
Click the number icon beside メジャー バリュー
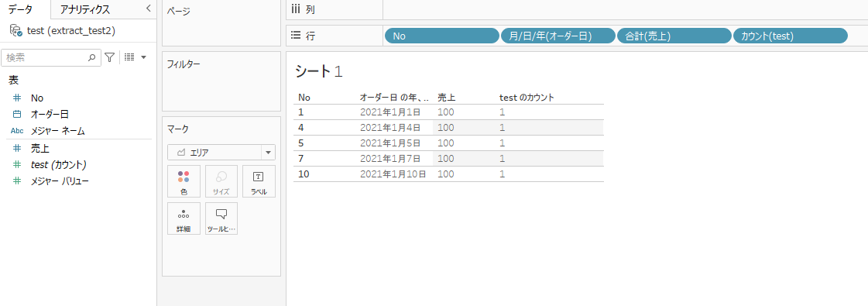tap(17, 181)
